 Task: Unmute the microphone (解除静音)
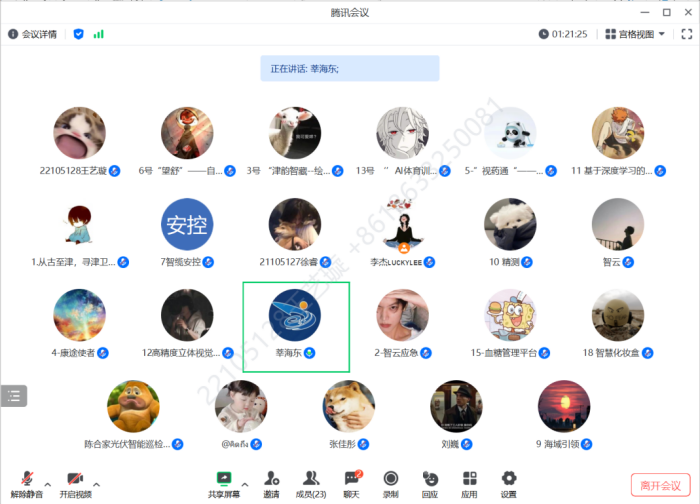[x=27, y=485]
